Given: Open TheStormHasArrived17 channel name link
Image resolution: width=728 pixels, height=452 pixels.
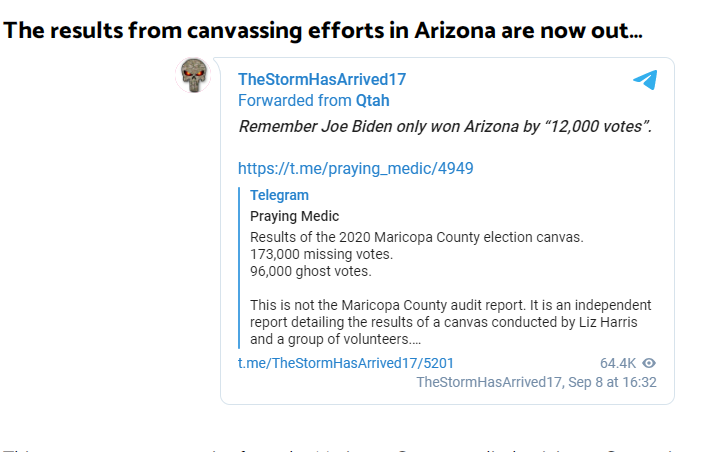Looking at the screenshot, I should tap(322, 79).
